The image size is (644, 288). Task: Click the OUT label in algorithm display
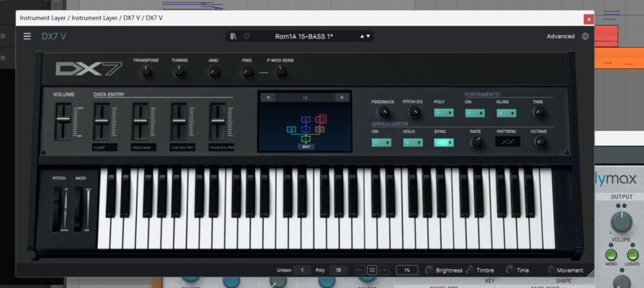coord(305,146)
